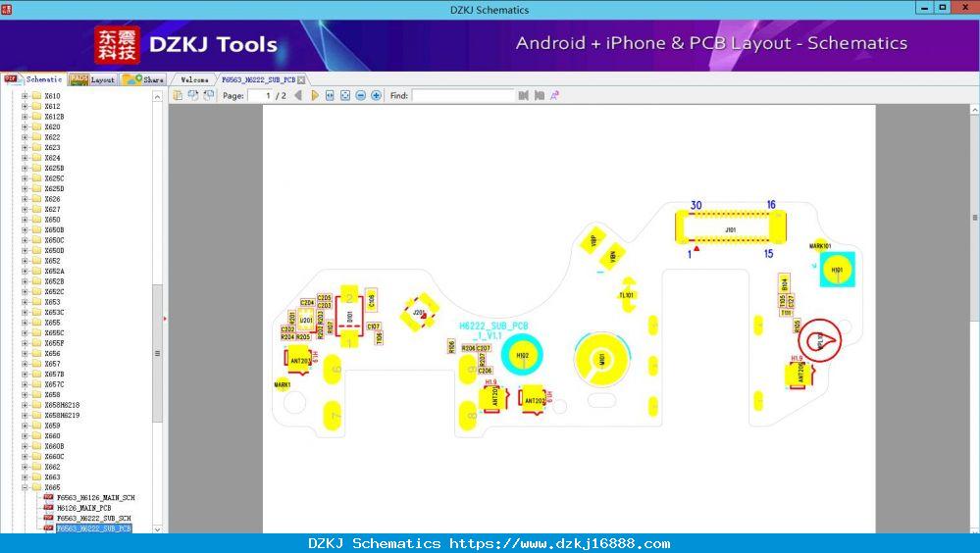The image size is (980, 553).
Task: Click the Find search field
Action: [462, 96]
